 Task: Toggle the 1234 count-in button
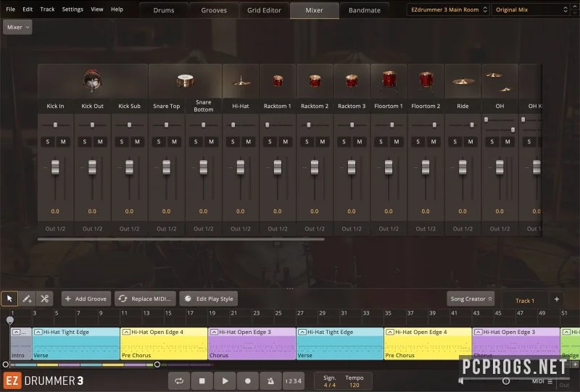pos(294,381)
